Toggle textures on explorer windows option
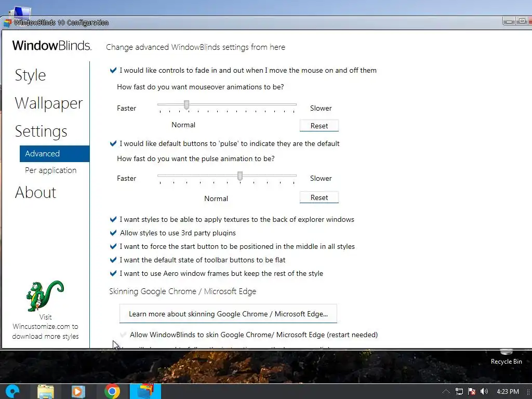532x399 pixels. click(113, 220)
